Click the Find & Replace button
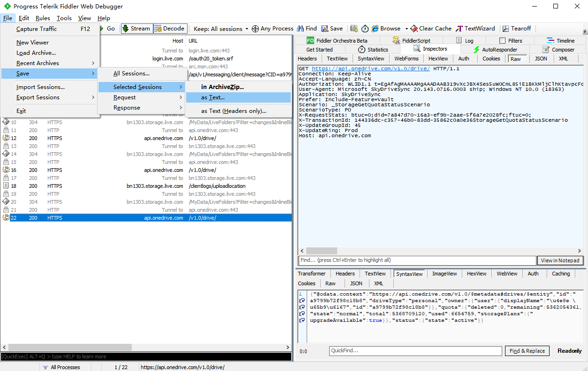The width and height of the screenshot is (588, 371). point(527,351)
